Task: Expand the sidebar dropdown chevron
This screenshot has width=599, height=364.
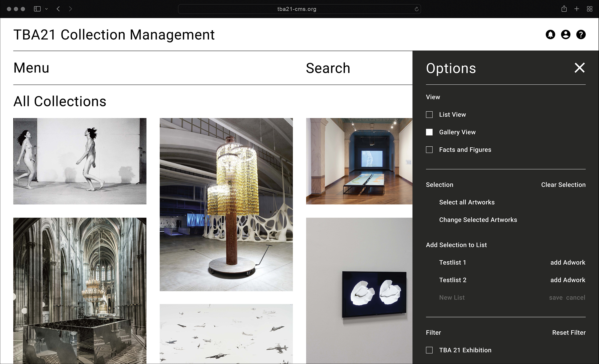Action: coord(47,9)
